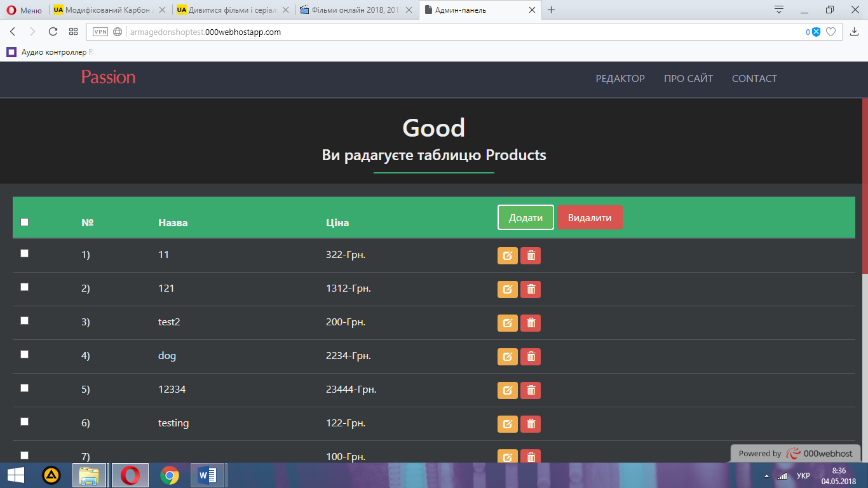This screenshot has height=488, width=868.
Task: Open tab list menu icon in title bar
Action: point(779,10)
